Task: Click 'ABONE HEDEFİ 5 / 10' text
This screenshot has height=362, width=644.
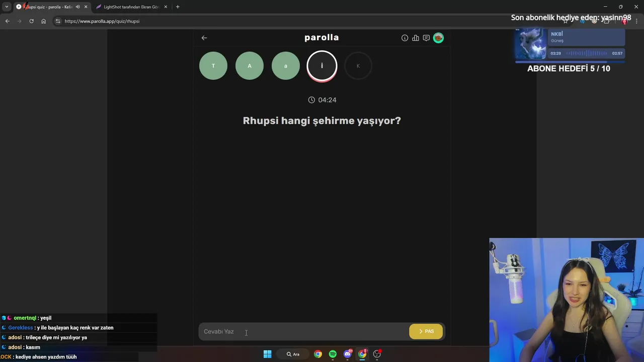Action: click(x=569, y=69)
